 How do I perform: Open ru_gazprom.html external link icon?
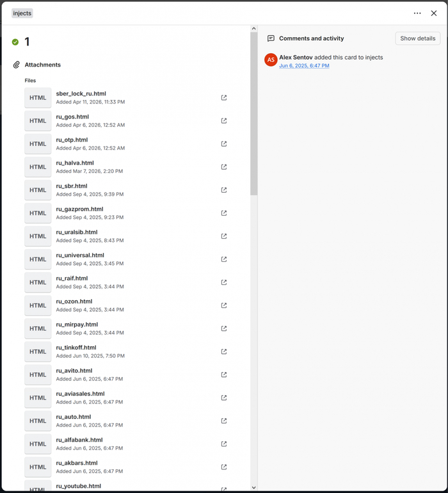tap(224, 213)
